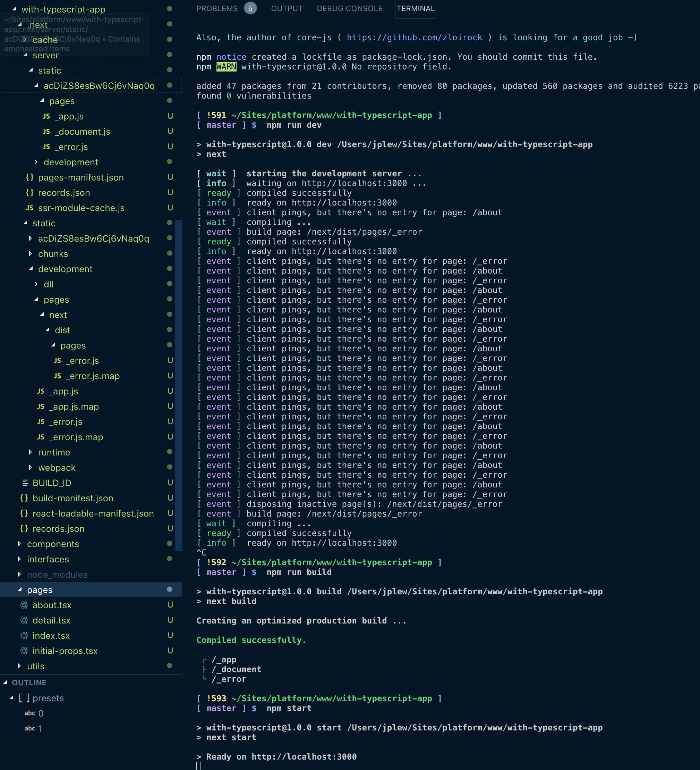This screenshot has height=770, width=700.
Task: Click the explorer vertical scrollbar
Action: pos(178,385)
